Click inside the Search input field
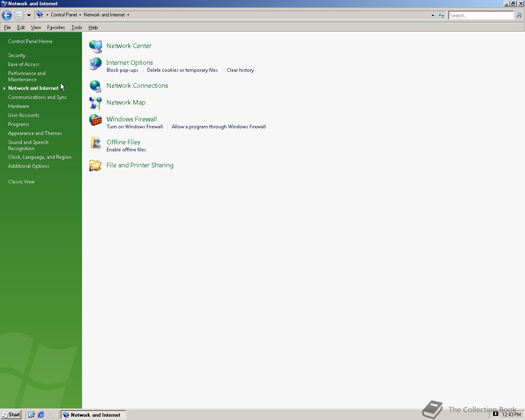 click(481, 15)
